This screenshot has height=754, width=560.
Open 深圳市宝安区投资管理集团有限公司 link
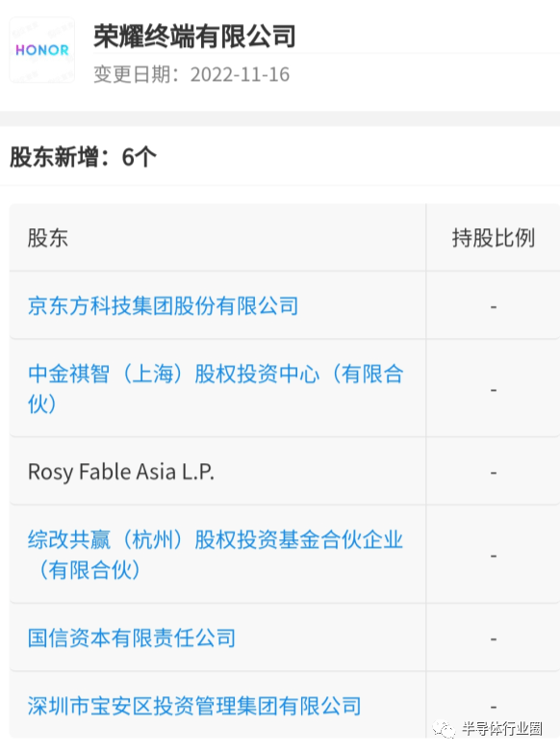194,706
